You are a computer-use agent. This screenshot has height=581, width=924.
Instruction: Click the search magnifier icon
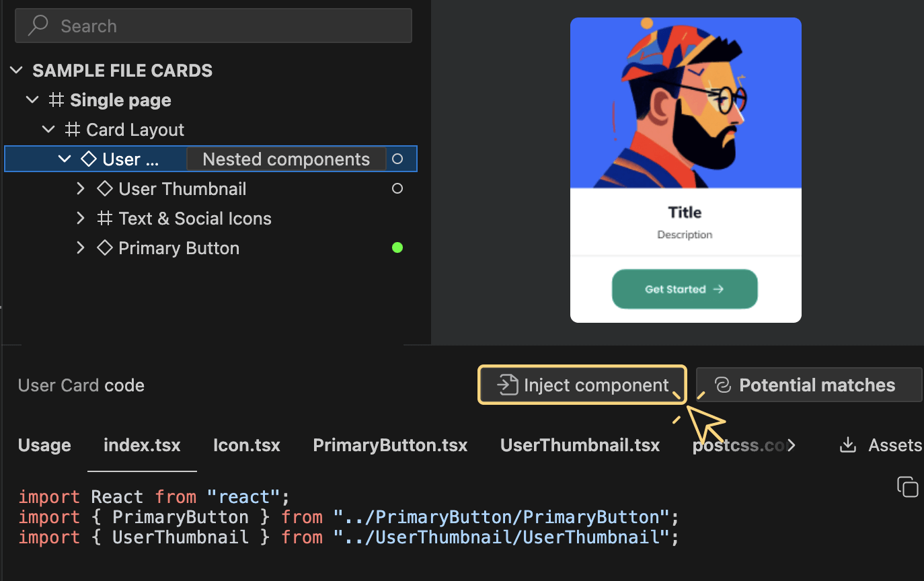38,26
